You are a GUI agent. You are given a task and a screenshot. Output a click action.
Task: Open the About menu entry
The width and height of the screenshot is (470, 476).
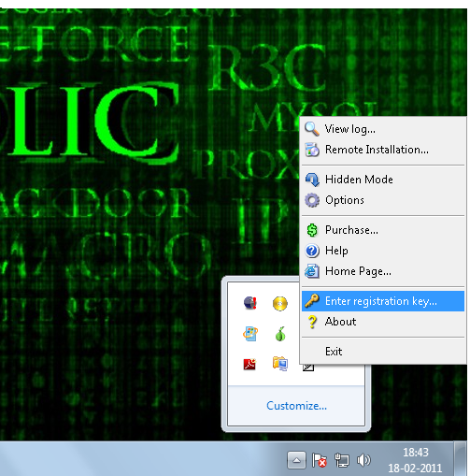coord(383,322)
